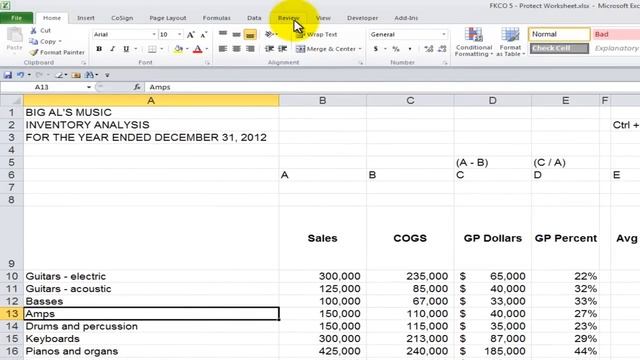The image size is (640, 360).
Task: Open the Font Color dropdown arrow
Action: click(x=207, y=49)
